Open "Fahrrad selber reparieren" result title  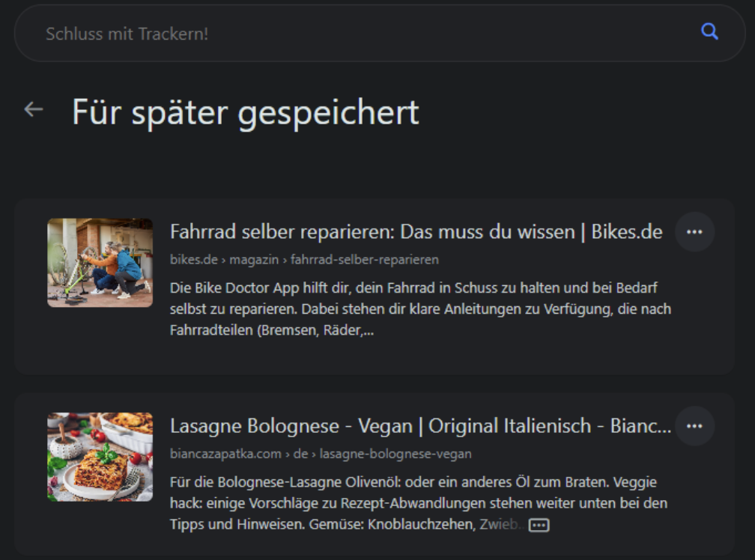[416, 232]
